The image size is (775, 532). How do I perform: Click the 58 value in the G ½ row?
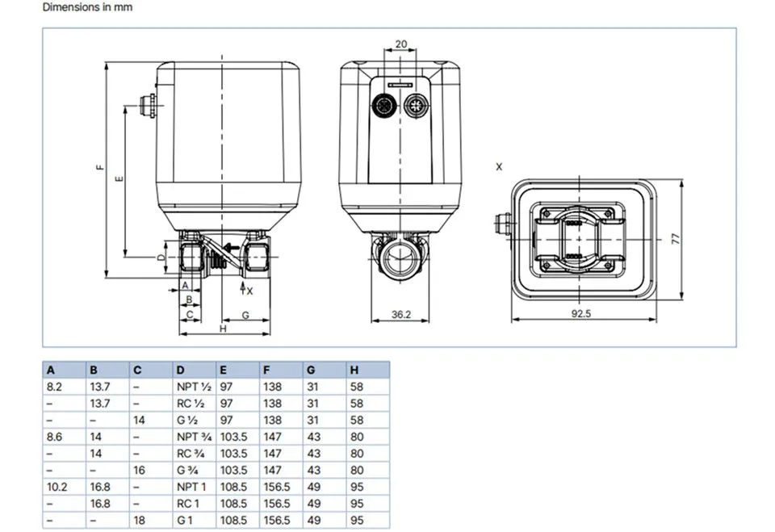tap(357, 421)
